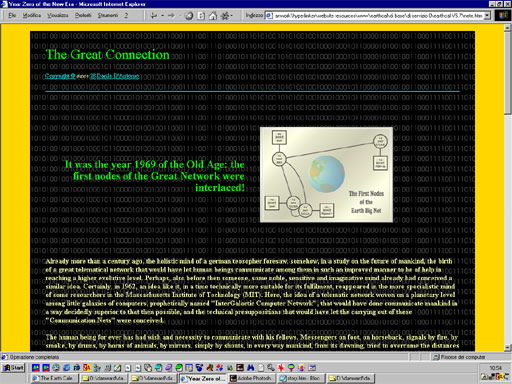512x384 pixels.
Task: Go to the Home page icon
Action: [x=213, y=15]
